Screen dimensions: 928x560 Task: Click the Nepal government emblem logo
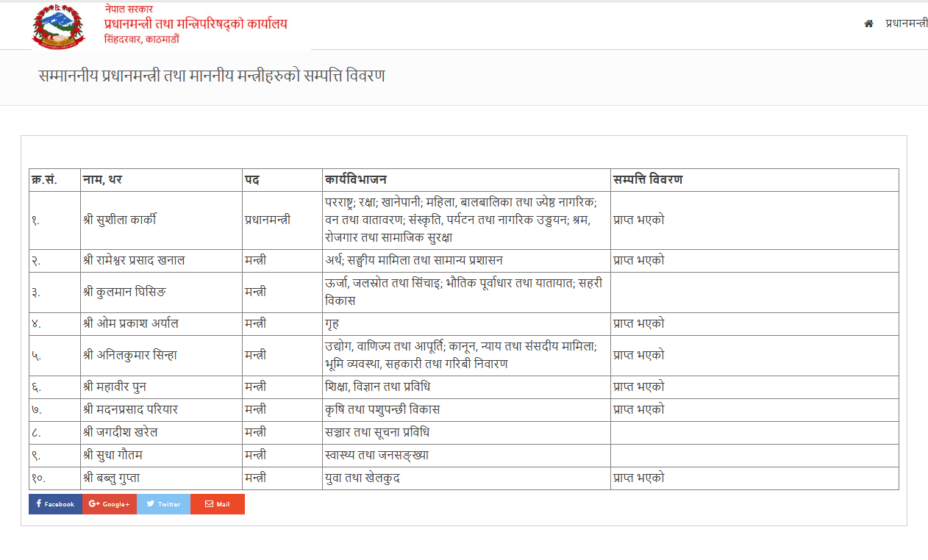(x=58, y=26)
